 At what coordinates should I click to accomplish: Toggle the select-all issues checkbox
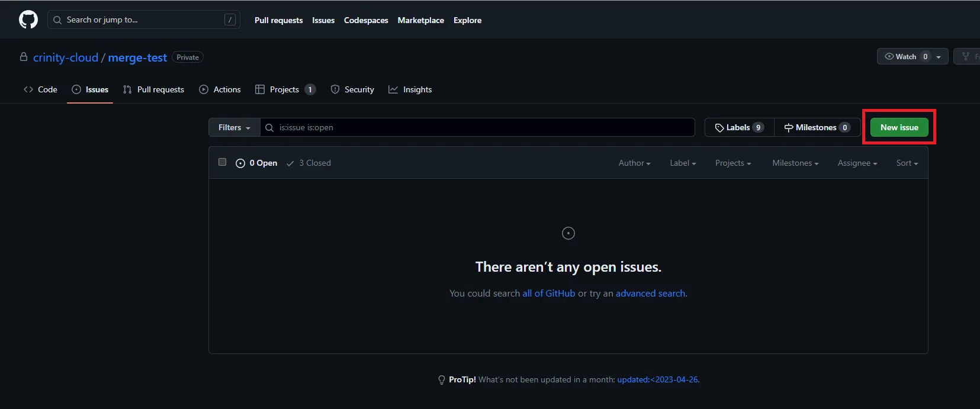(222, 162)
